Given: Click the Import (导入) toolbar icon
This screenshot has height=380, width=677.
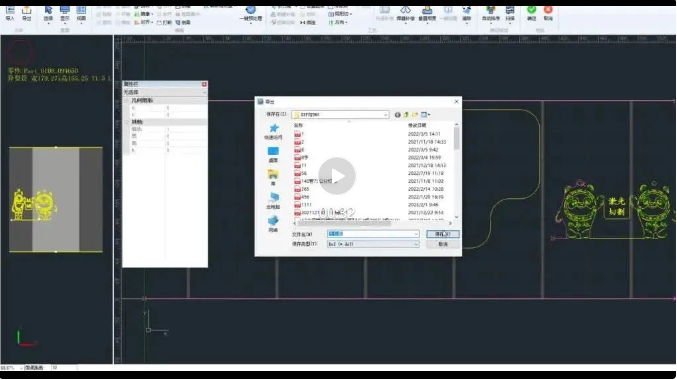Looking at the screenshot, I should [x=10, y=13].
